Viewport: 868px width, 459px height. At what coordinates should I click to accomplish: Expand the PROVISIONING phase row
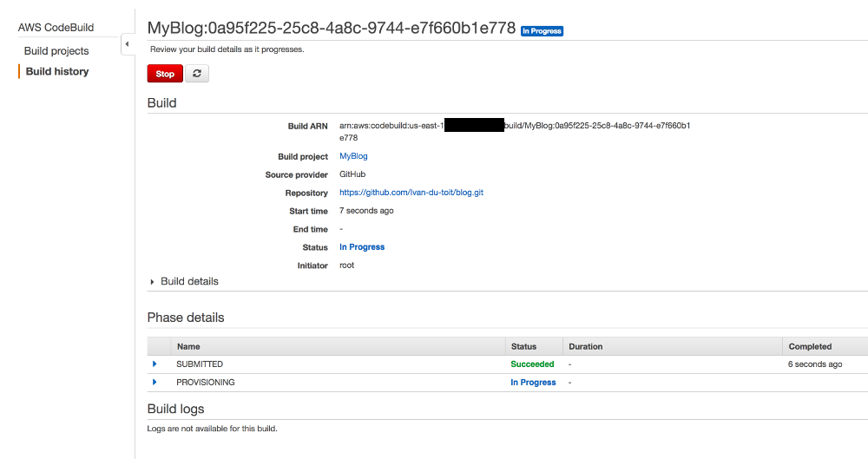pyautogui.click(x=155, y=382)
